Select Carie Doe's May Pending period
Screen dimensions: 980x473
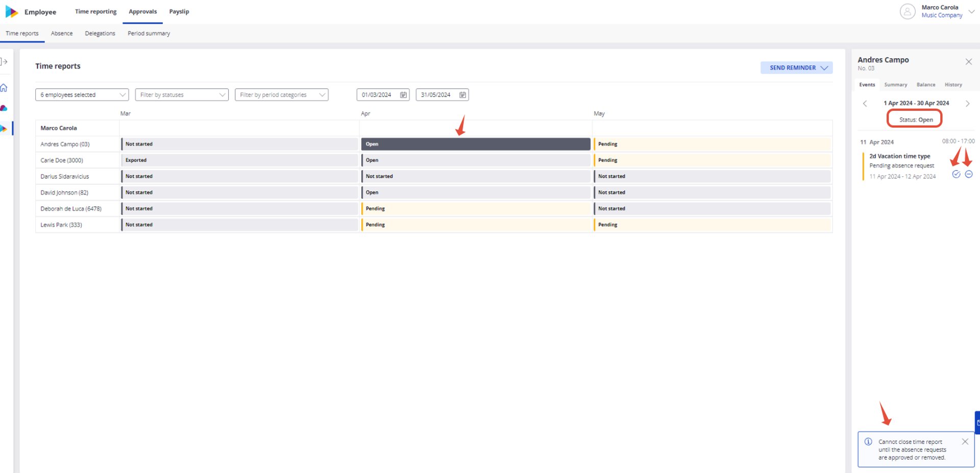click(x=713, y=160)
